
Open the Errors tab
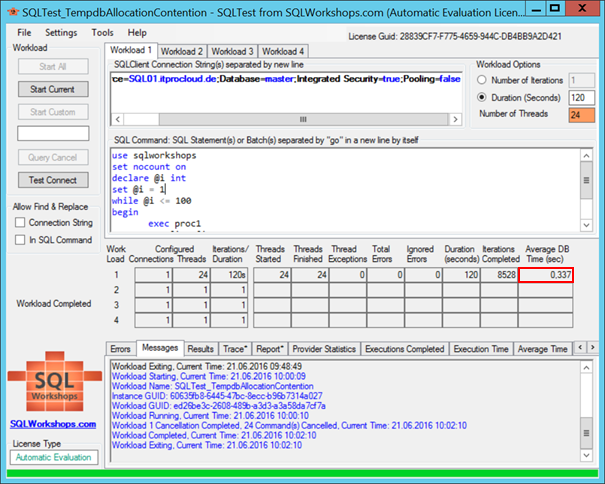coord(120,349)
